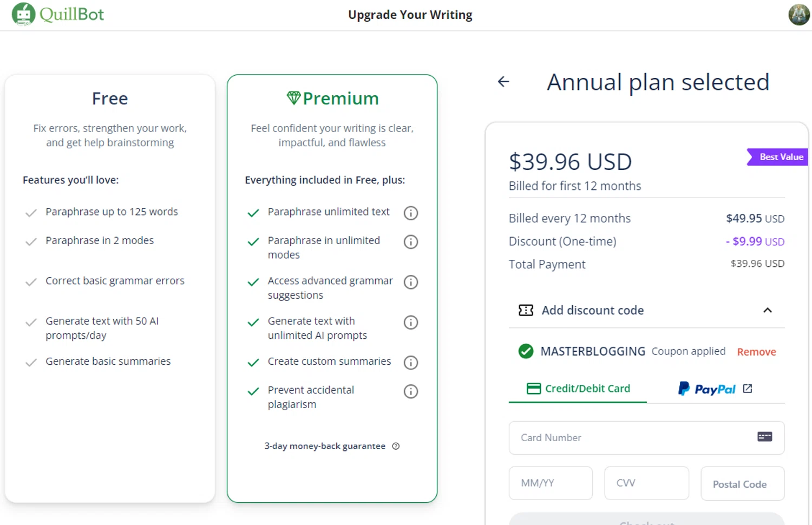Focus the MM/YY expiry field
The height and width of the screenshot is (525, 812).
[551, 483]
